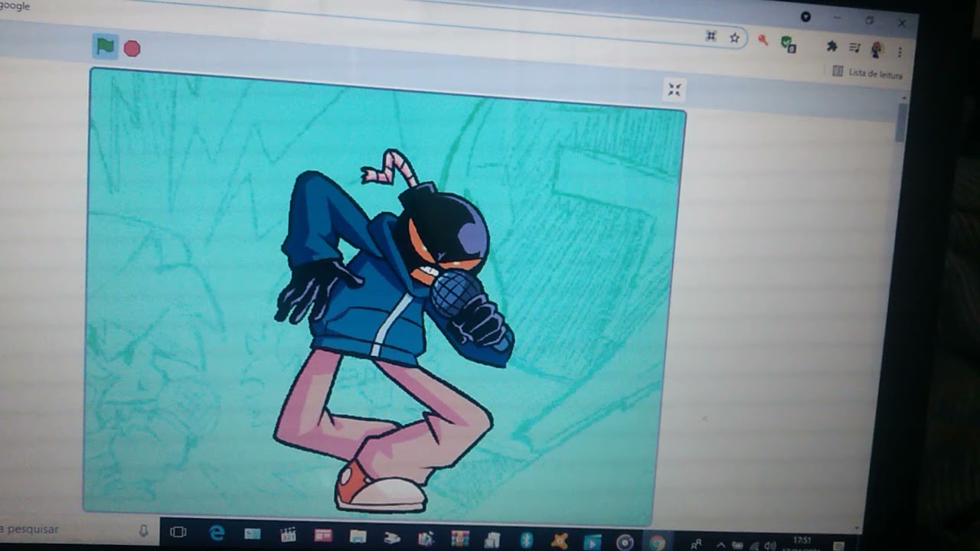Open People icon in system tray

pos(696,544)
